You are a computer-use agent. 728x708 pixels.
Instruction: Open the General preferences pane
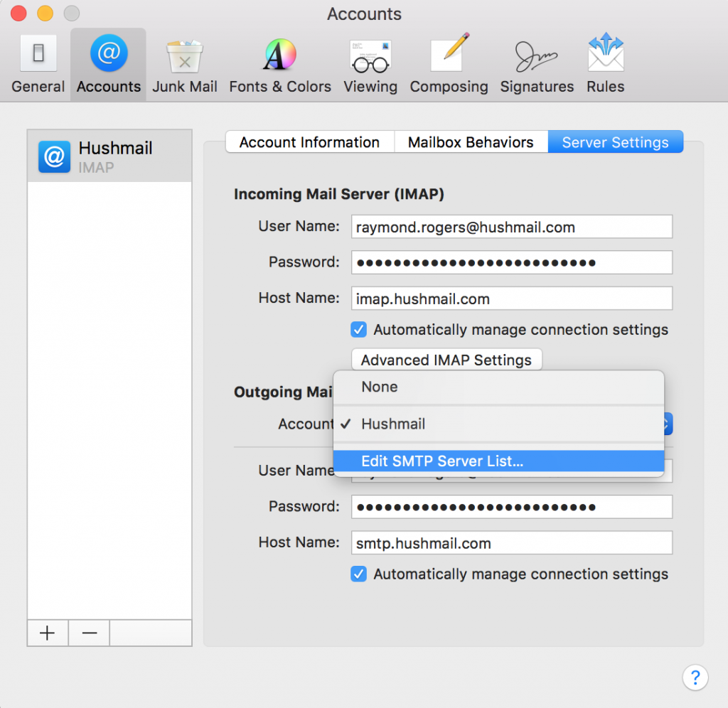tap(38, 63)
